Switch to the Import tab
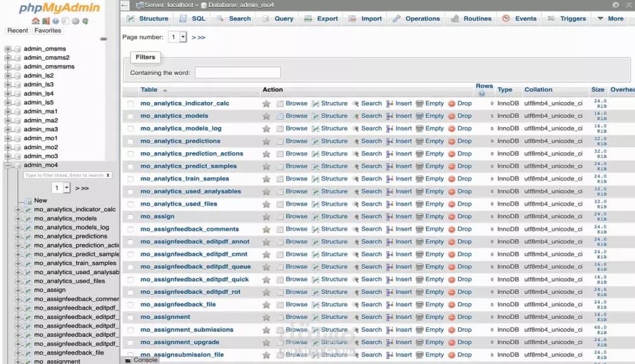 click(365, 18)
